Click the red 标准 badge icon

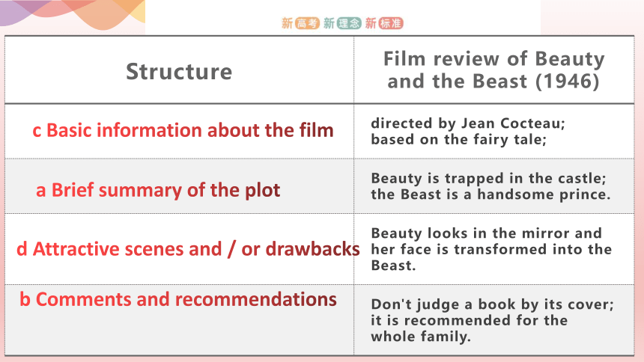(x=391, y=23)
